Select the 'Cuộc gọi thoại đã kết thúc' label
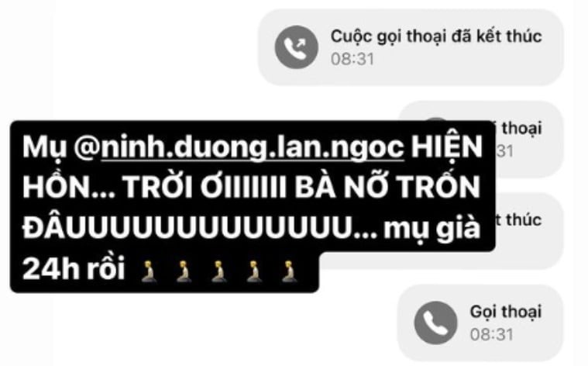 pos(436,36)
